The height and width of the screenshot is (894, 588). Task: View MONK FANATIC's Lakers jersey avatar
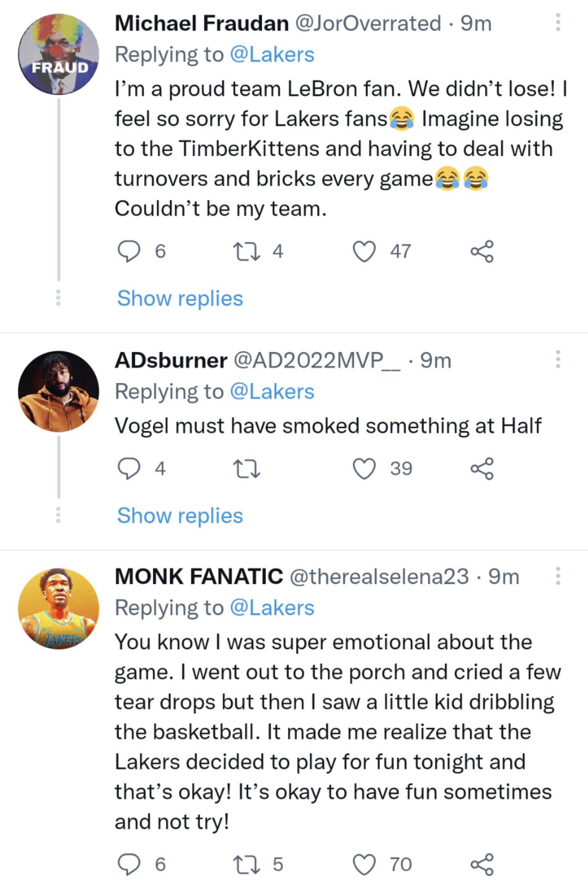click(58, 609)
